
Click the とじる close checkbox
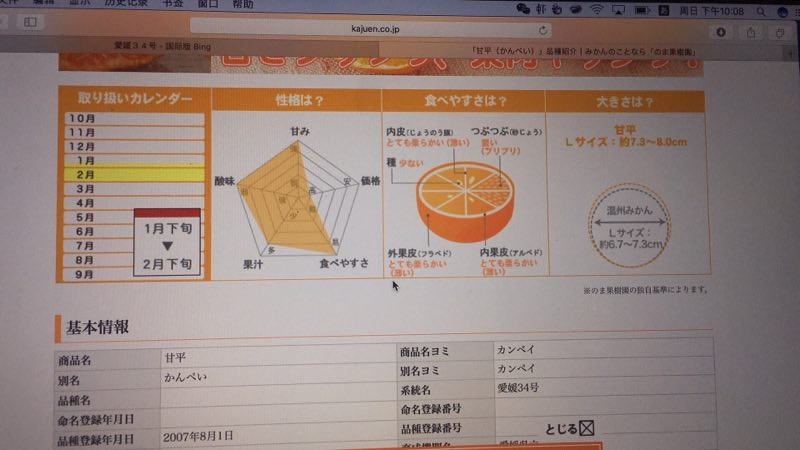pos(588,428)
